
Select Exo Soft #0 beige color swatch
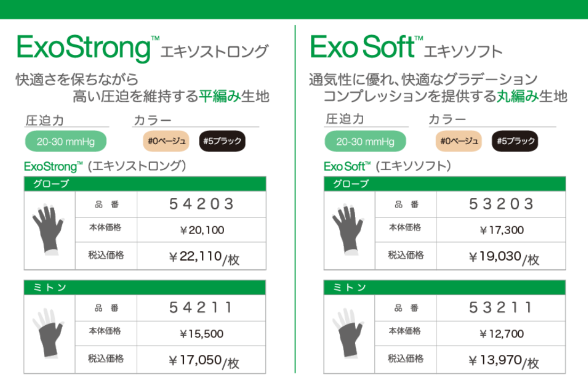tap(459, 142)
